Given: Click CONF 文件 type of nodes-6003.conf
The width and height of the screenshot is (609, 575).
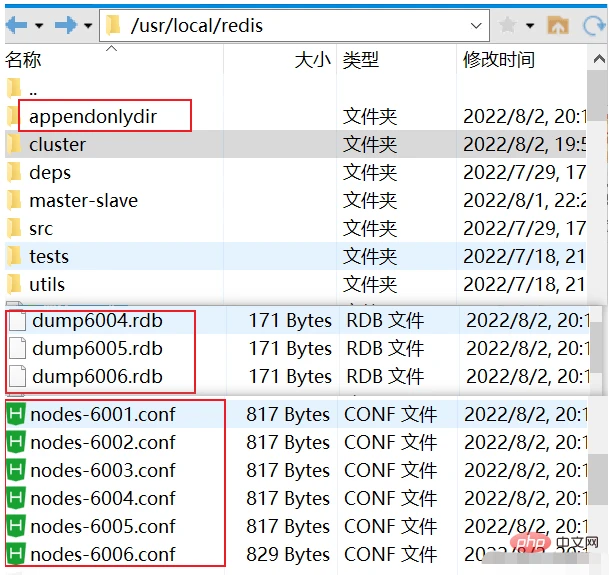Looking at the screenshot, I should [x=390, y=470].
